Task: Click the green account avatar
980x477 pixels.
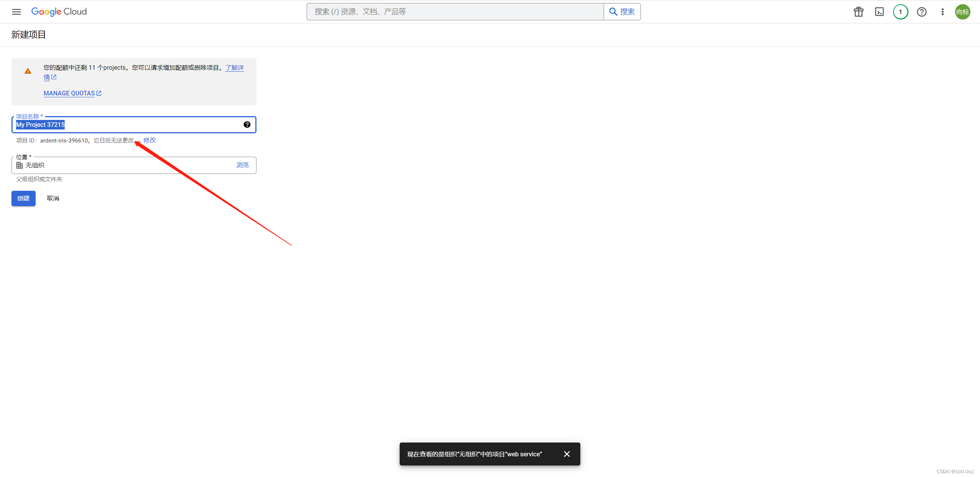Action: coord(962,12)
